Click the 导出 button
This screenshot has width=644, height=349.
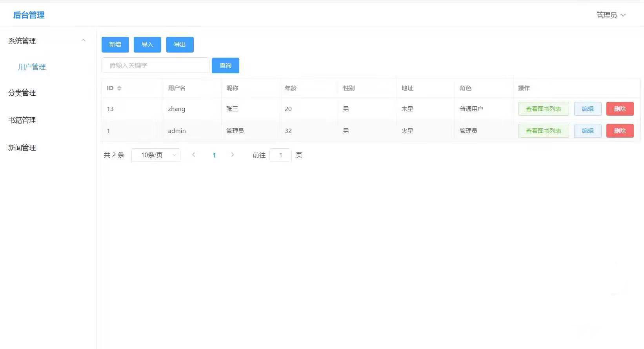tap(180, 45)
